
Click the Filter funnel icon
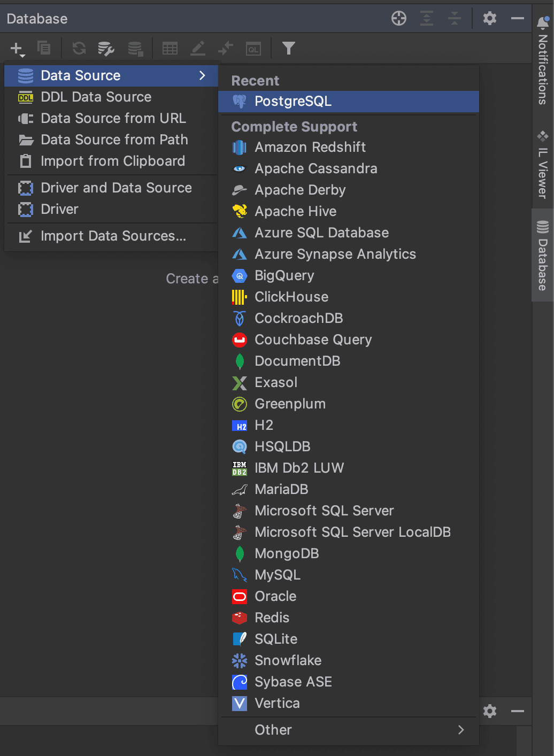point(289,49)
